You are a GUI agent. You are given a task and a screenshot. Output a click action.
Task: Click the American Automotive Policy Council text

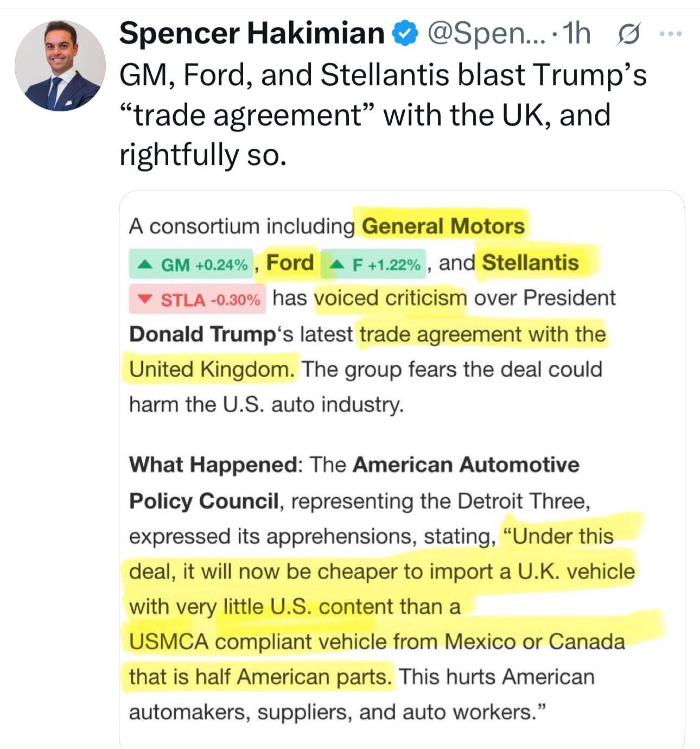click(x=354, y=483)
